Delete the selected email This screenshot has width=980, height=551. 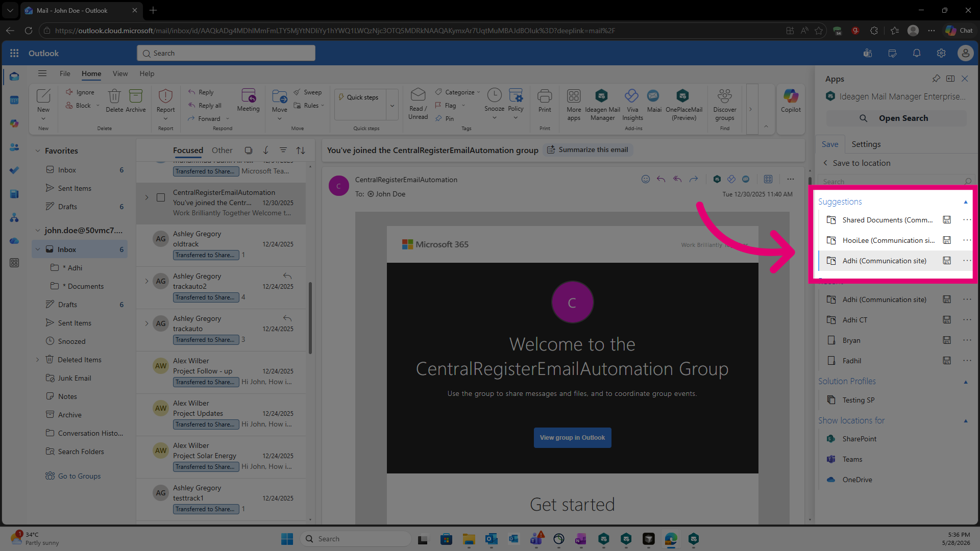coord(114,101)
